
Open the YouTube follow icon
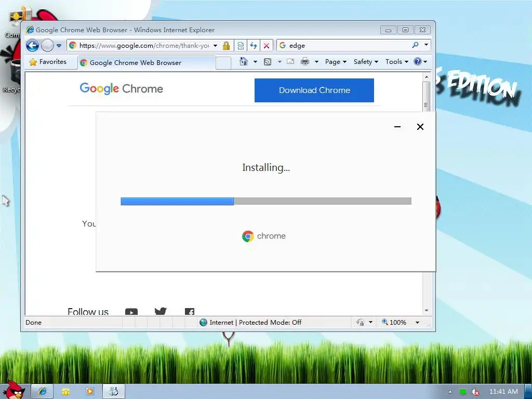click(131, 312)
